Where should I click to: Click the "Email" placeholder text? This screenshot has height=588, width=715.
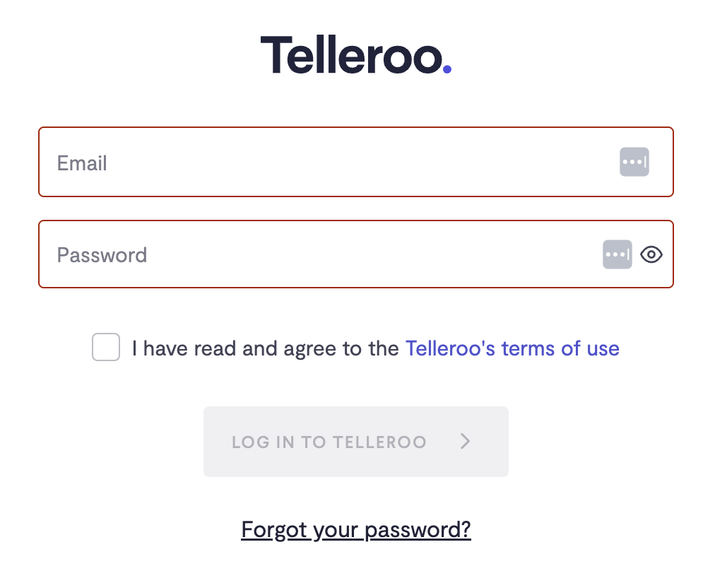coord(82,163)
